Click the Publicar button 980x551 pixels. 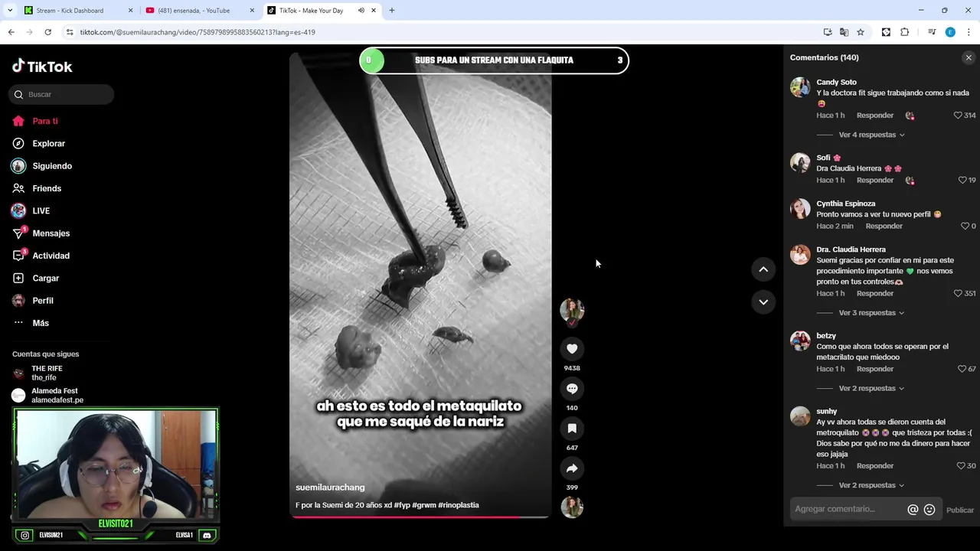coord(960,510)
